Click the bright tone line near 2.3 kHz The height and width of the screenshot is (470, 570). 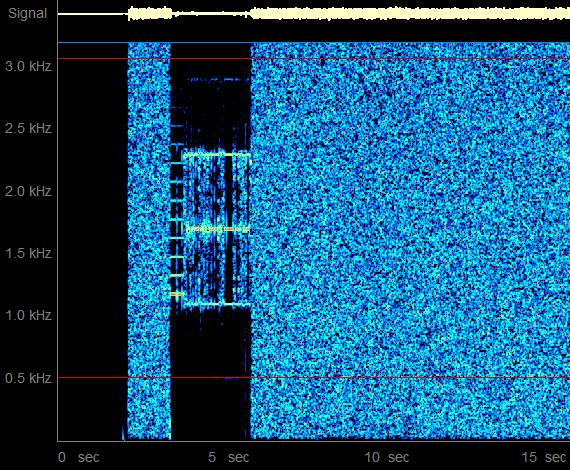point(217,155)
